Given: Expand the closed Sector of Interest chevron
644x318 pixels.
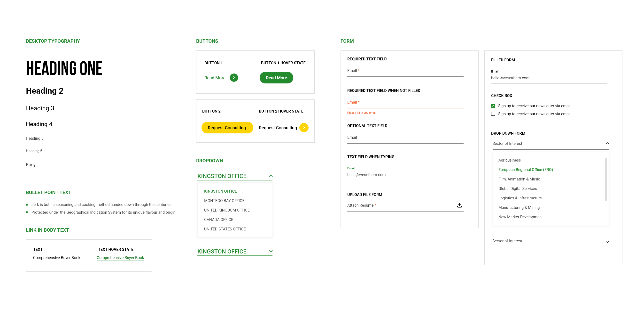Looking at the screenshot, I should 607,242.
